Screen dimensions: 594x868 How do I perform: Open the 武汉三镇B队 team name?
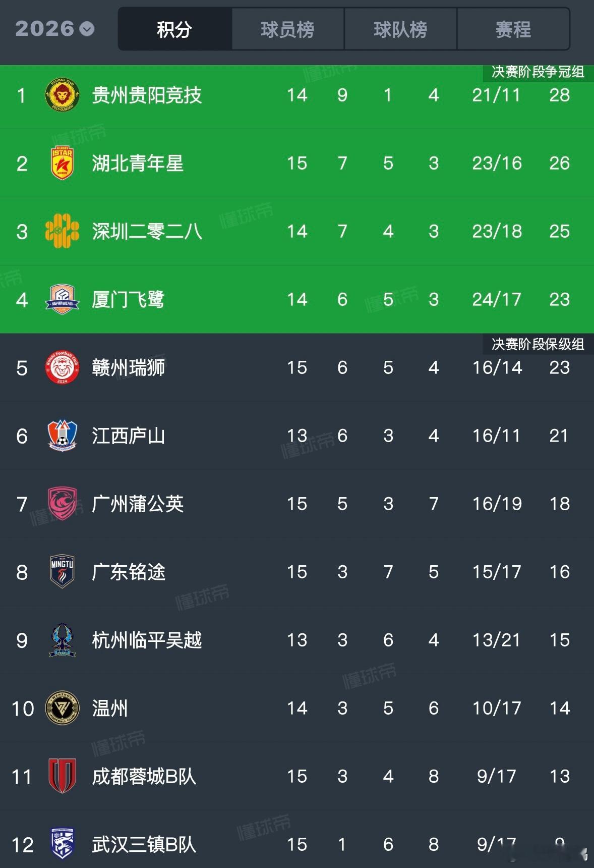[x=144, y=844]
